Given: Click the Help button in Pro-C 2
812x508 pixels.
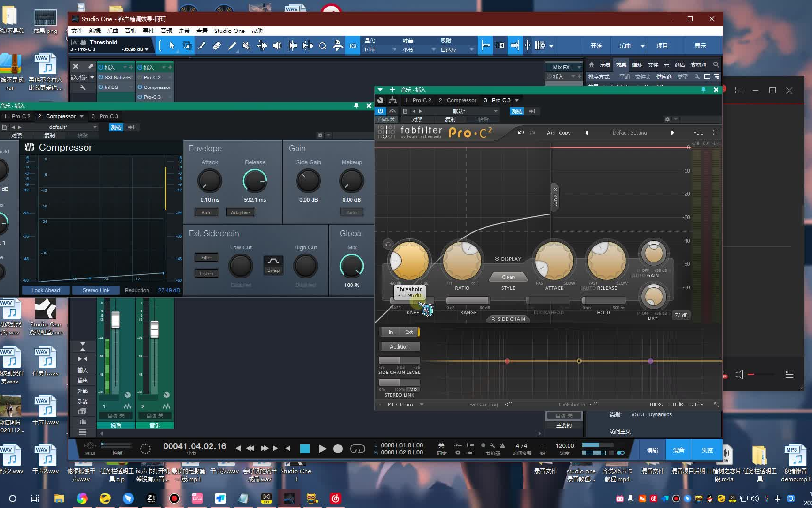Looking at the screenshot, I should click(x=697, y=133).
